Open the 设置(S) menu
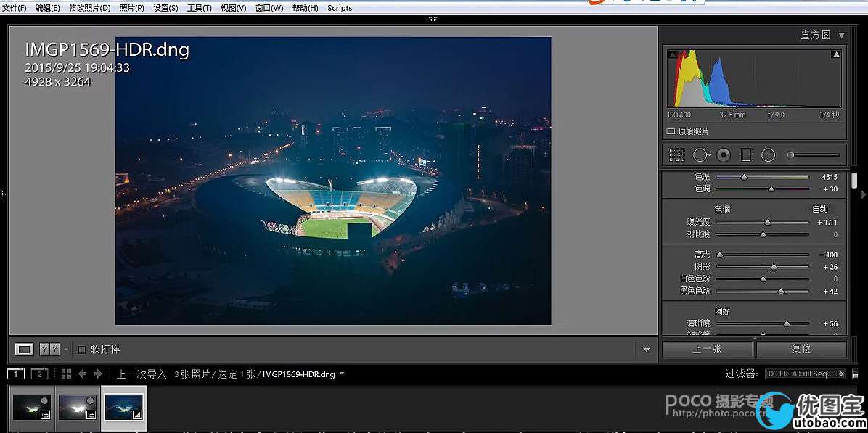Viewport: 868px width, 433px height. pyautogui.click(x=165, y=8)
